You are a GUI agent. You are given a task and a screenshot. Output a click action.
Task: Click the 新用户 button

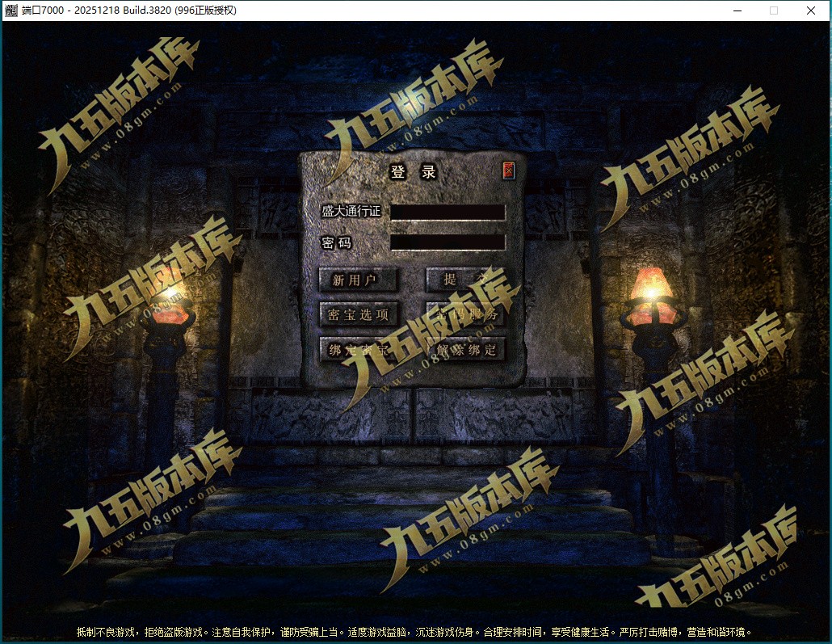(358, 280)
